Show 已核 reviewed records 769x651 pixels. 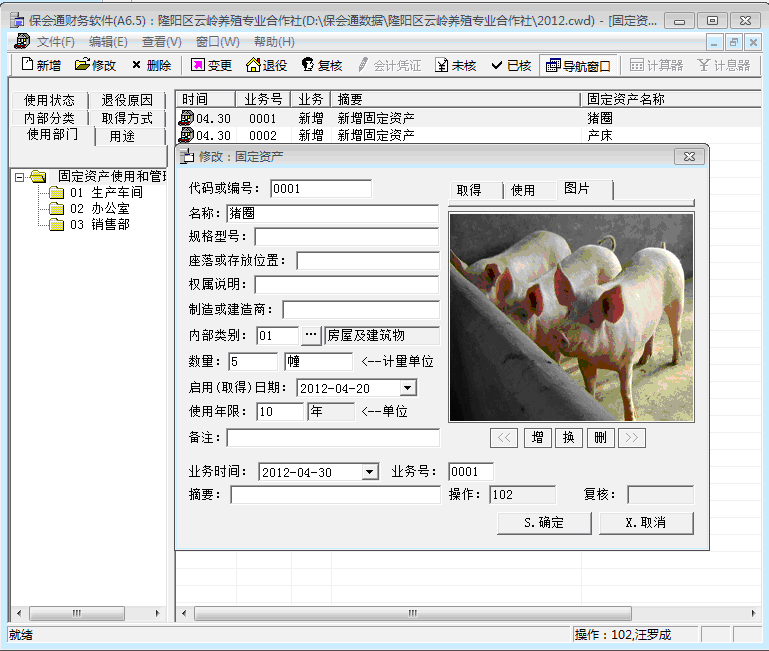coord(510,65)
